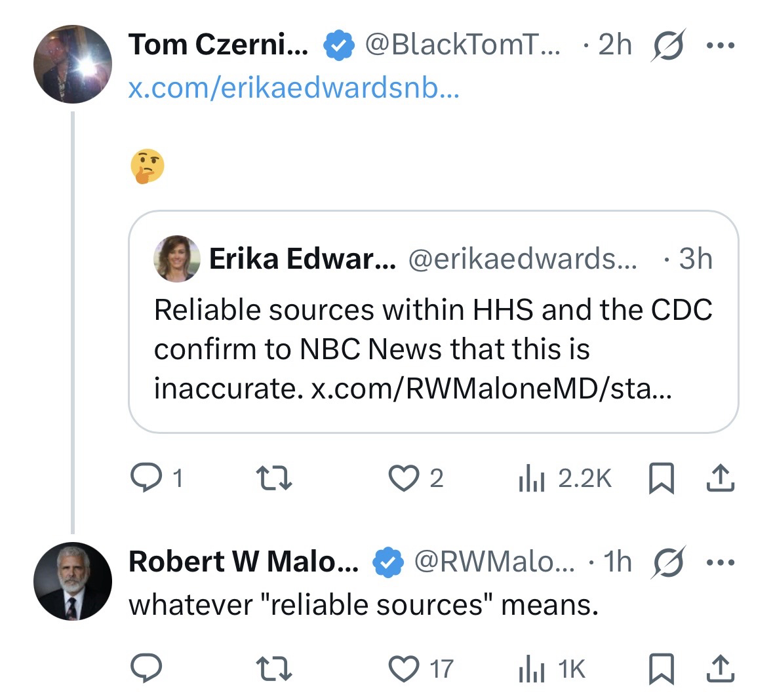Bookmark Robert W Malone's reply
773x700 pixels.
[x=662, y=669]
